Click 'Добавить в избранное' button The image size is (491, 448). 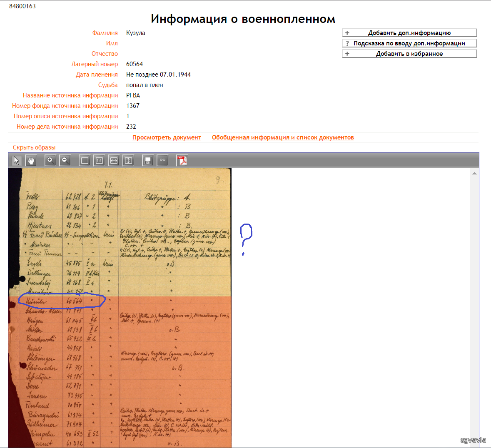pos(410,54)
